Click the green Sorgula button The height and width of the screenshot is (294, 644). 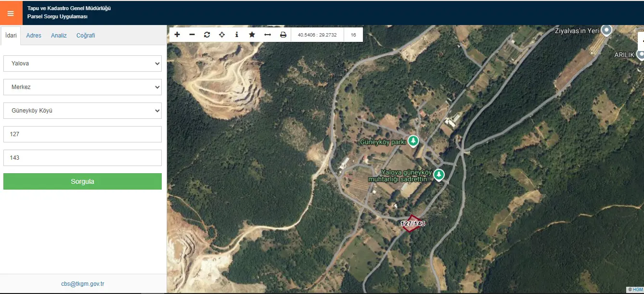point(82,181)
